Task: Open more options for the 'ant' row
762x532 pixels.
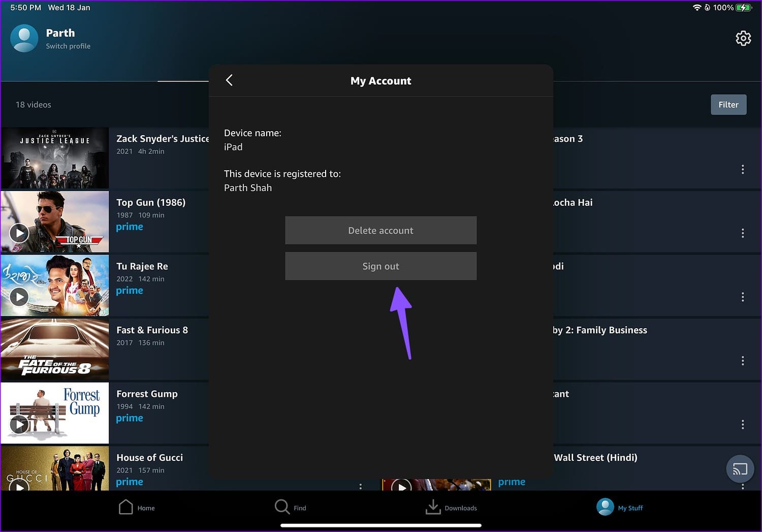Action: coord(743,424)
